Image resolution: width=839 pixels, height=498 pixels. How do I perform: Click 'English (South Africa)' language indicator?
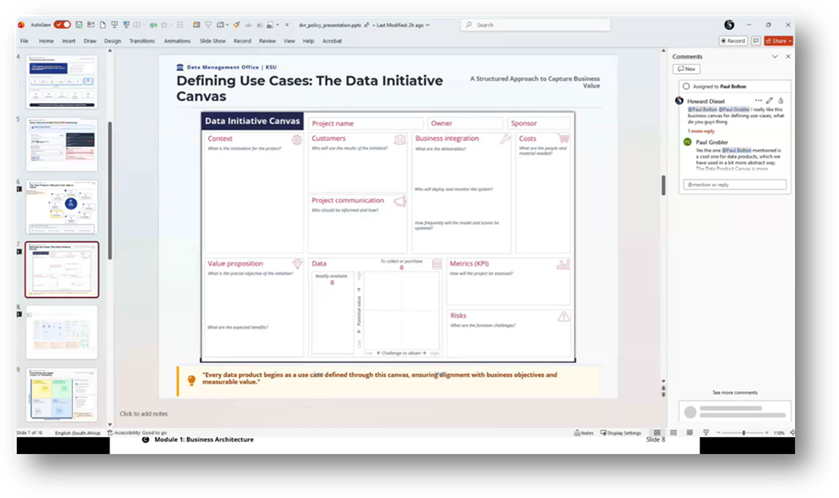[78, 433]
